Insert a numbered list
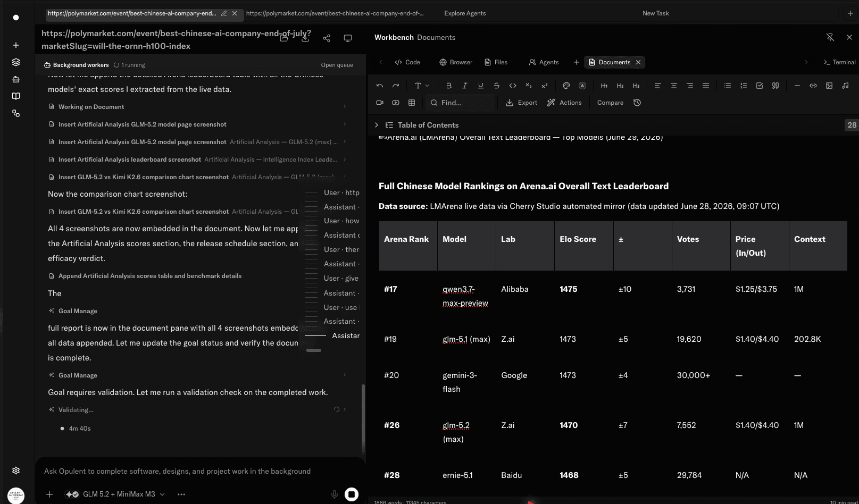The height and width of the screenshot is (504, 859). (x=744, y=86)
